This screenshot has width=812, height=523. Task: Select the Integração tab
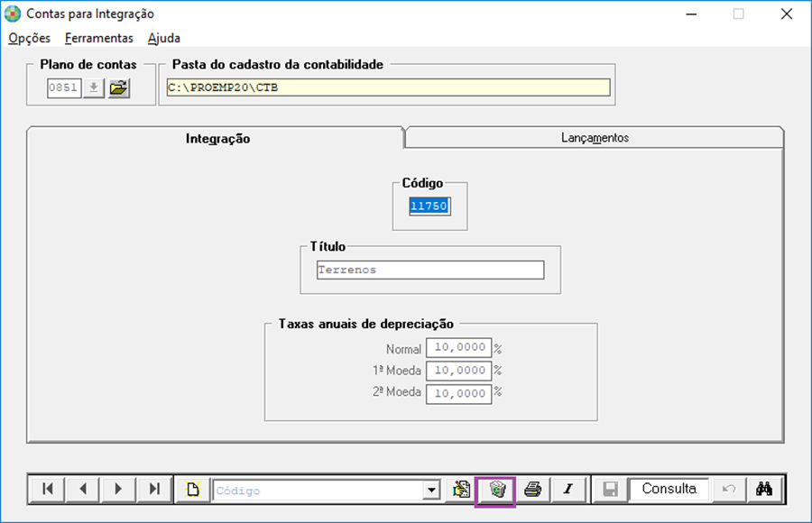[x=217, y=138]
